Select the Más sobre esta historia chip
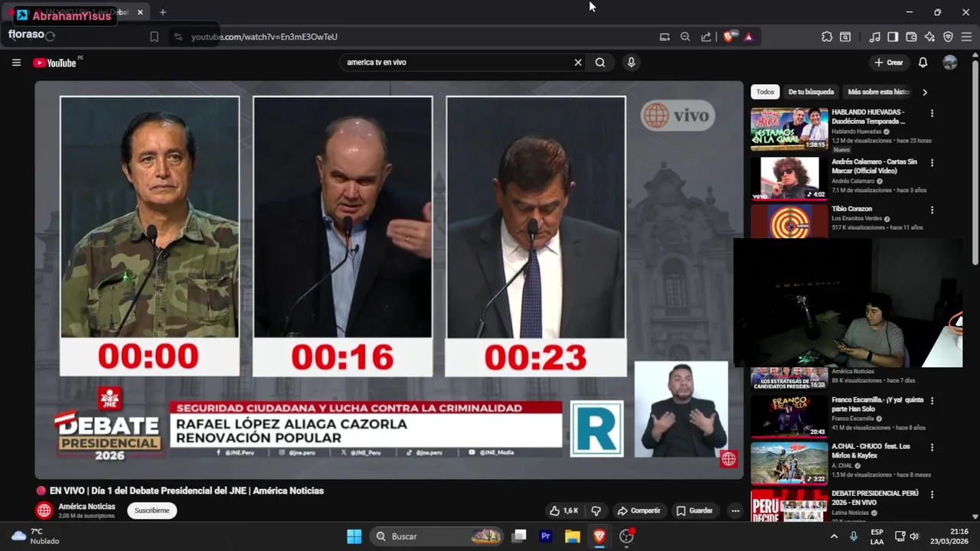 [x=879, y=92]
